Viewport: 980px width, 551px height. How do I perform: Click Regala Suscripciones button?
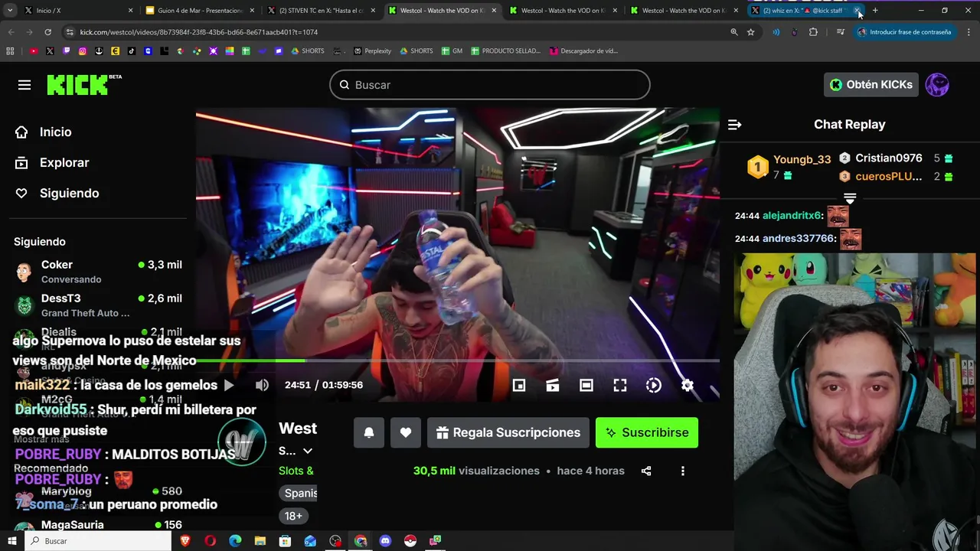(x=508, y=432)
